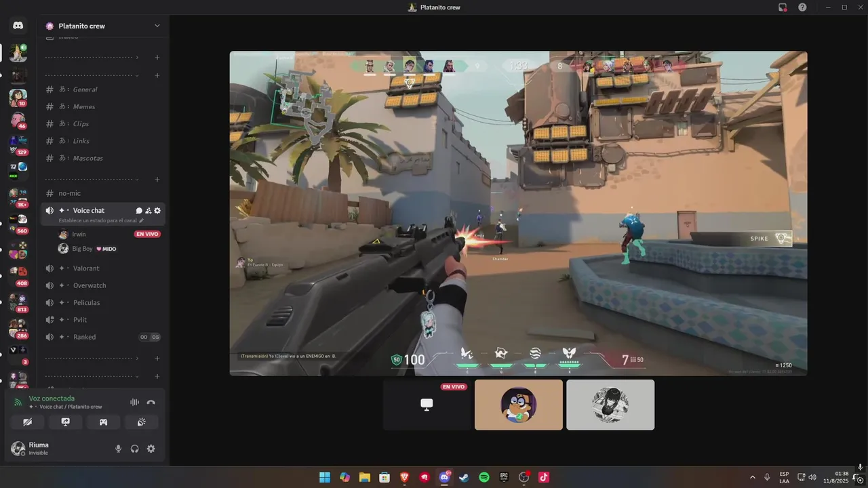Image resolution: width=868 pixels, height=488 pixels.
Task: Select the EN VIVO stream tile
Action: (x=427, y=405)
